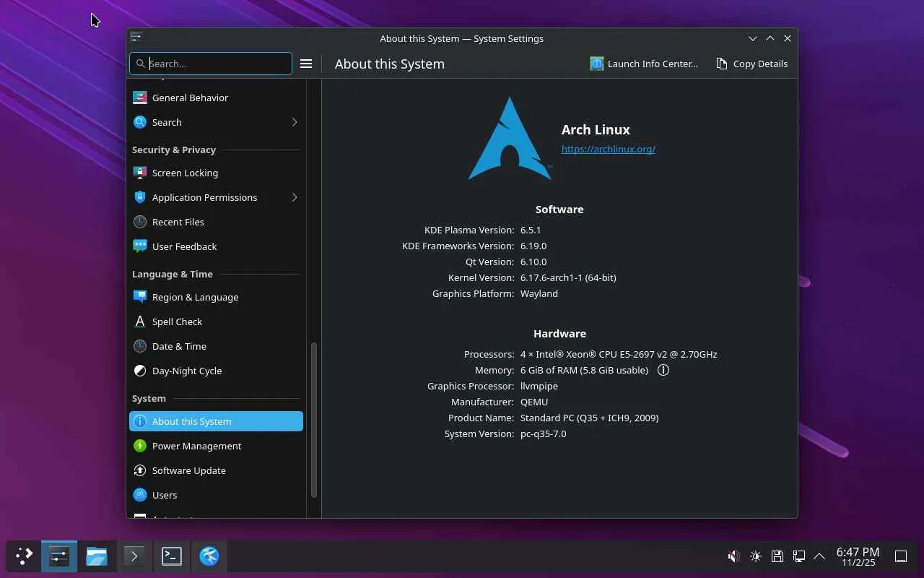924x578 pixels.
Task: Click the kernel version 6.17.6-arch1-1 text
Action: click(x=568, y=277)
